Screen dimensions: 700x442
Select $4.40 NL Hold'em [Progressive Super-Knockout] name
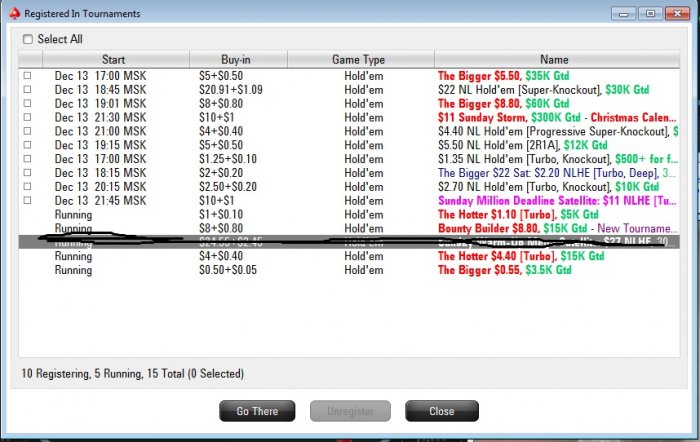[x=558, y=131]
